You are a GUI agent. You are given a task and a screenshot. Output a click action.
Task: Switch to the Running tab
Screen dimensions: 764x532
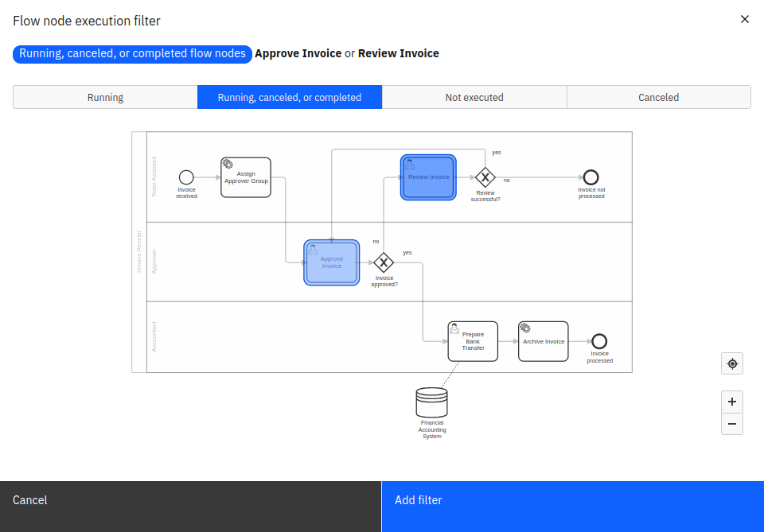105,97
